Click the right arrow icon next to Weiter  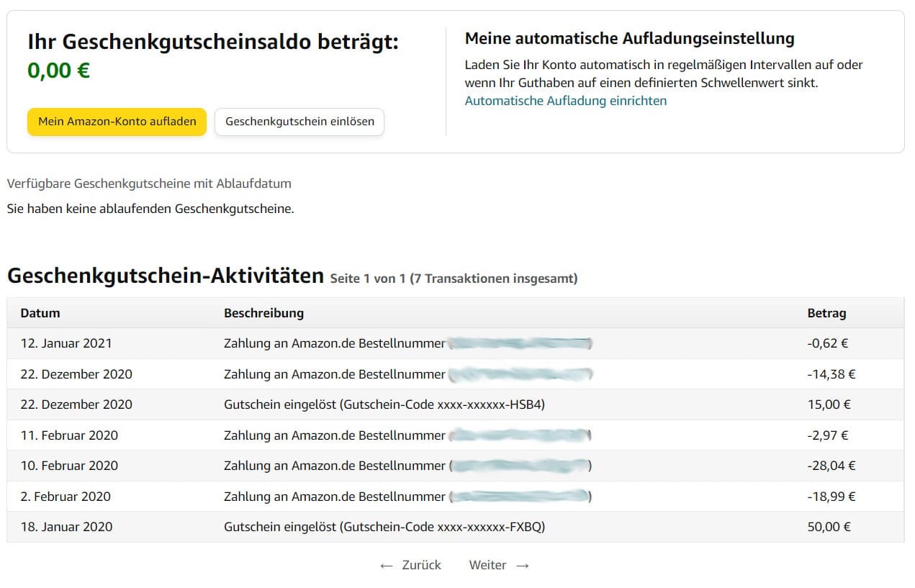point(522,565)
